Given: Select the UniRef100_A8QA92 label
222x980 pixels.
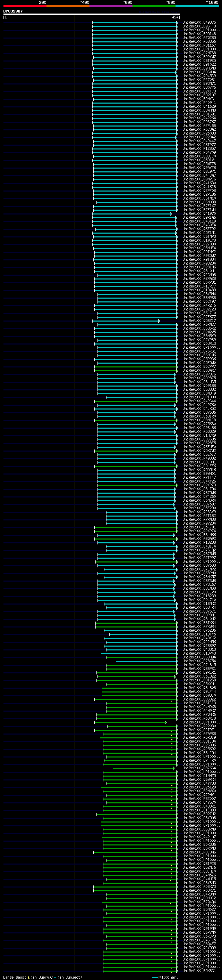Looking at the screenshot, I should tap(199, 538).
